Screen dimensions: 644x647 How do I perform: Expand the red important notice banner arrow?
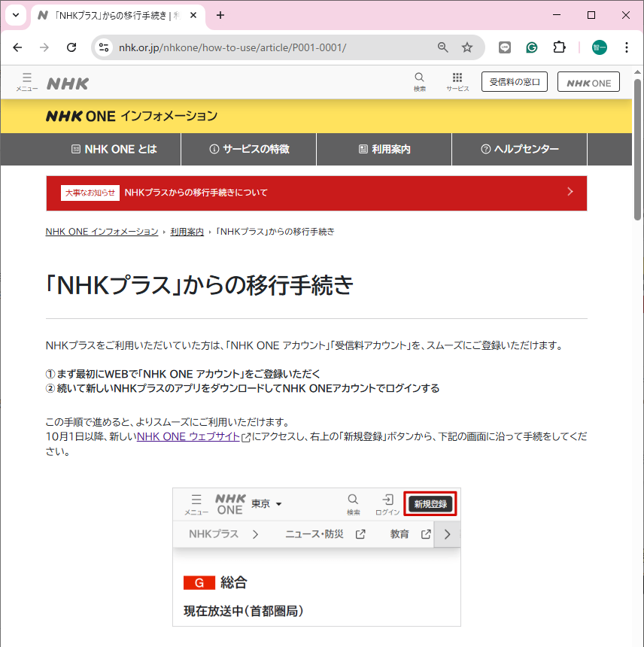[570, 192]
